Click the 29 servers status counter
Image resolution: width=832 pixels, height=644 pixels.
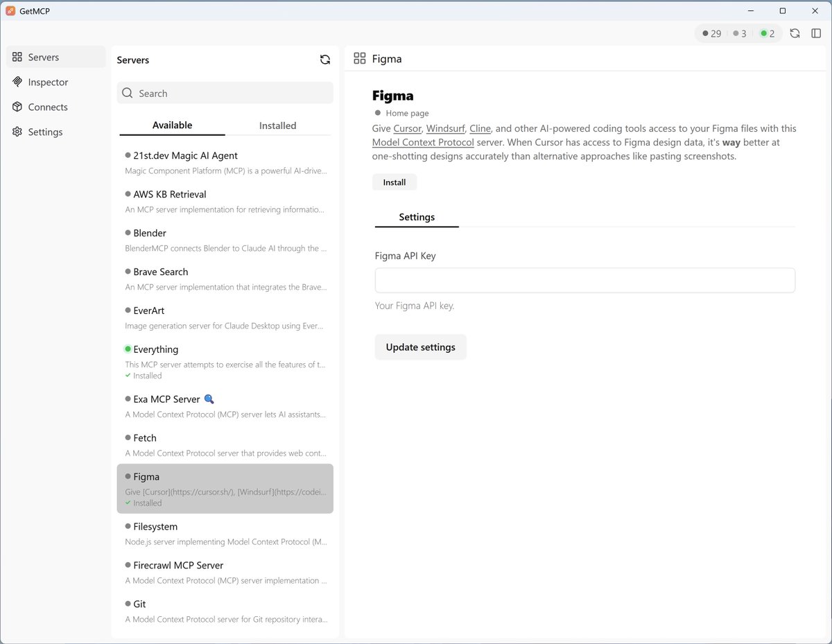(x=712, y=33)
